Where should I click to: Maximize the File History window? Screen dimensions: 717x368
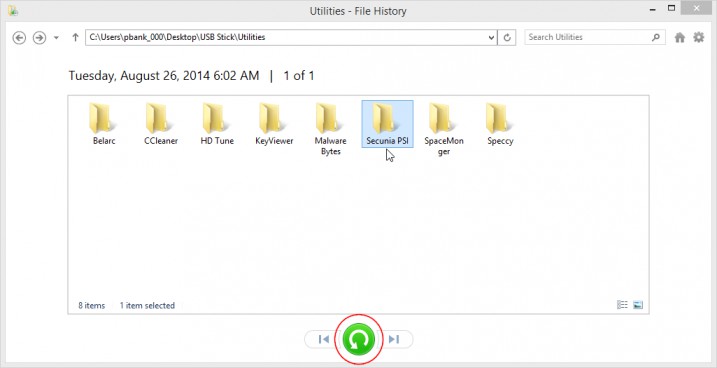(x=672, y=8)
